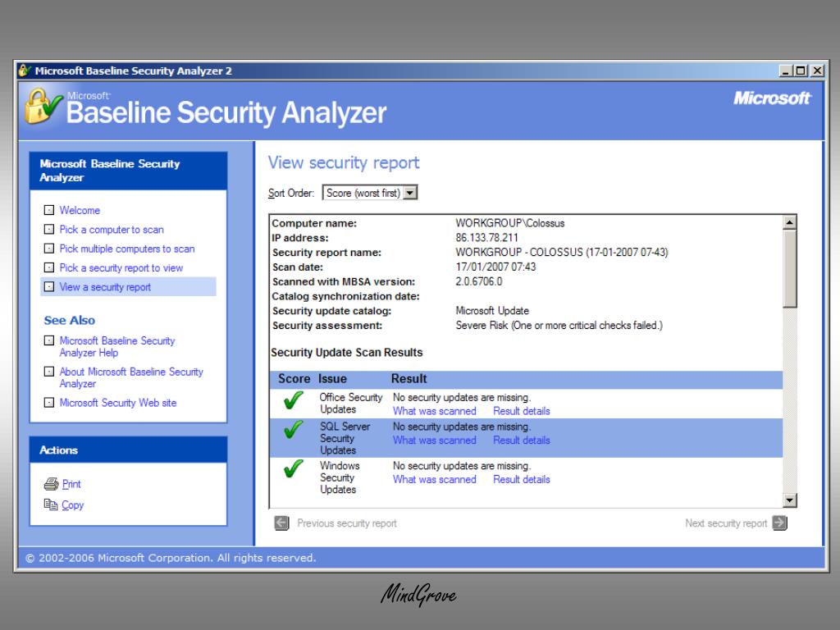Click bullet box beside View a security report
The image size is (840, 630).
coord(48,286)
